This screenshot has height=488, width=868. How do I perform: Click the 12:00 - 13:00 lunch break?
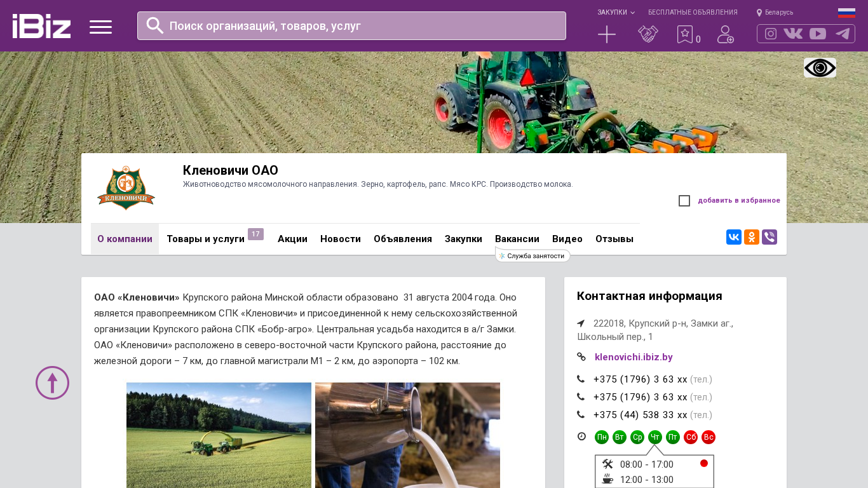pyautogui.click(x=647, y=480)
